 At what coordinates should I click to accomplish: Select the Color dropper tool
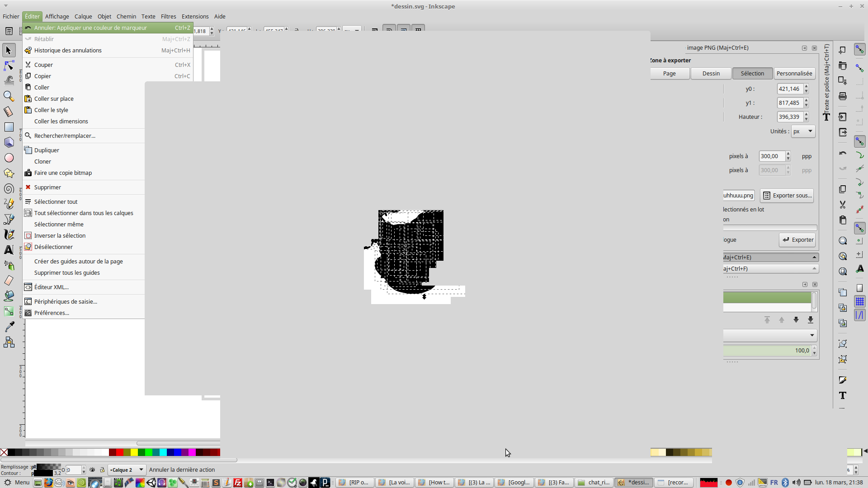coord(9,327)
